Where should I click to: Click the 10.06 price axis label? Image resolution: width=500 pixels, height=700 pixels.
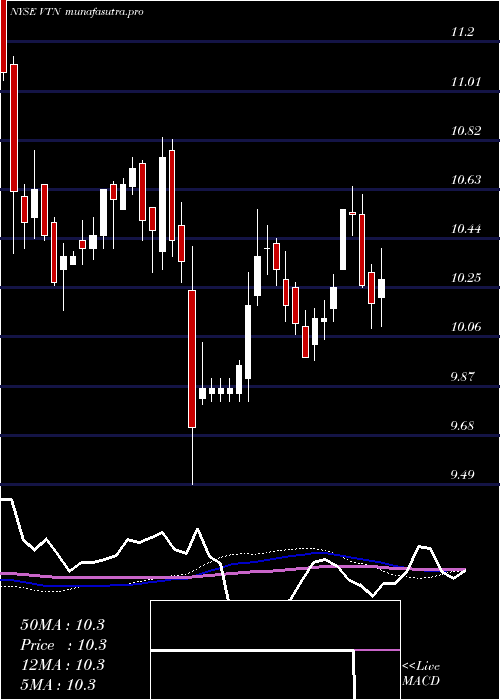pos(467,327)
